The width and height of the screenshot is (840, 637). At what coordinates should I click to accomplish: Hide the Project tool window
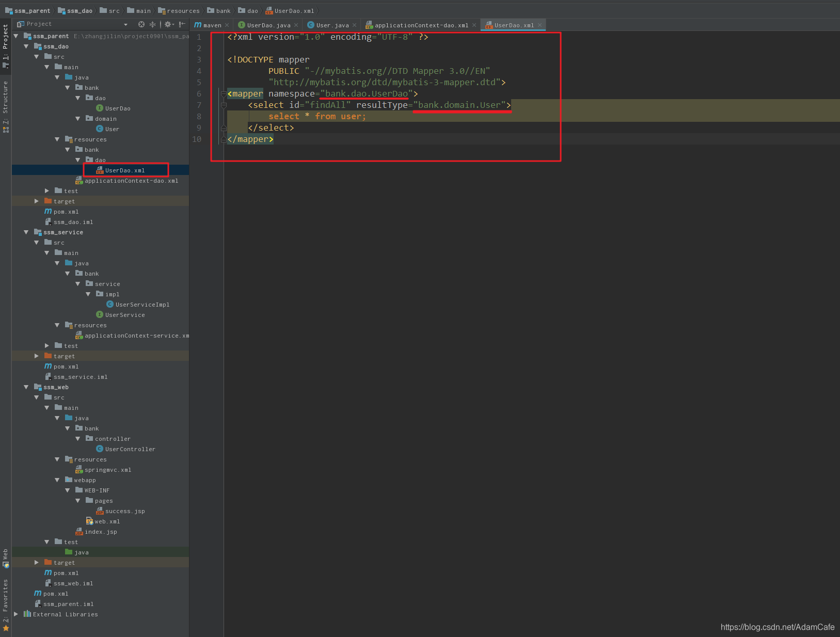pyautogui.click(x=182, y=24)
